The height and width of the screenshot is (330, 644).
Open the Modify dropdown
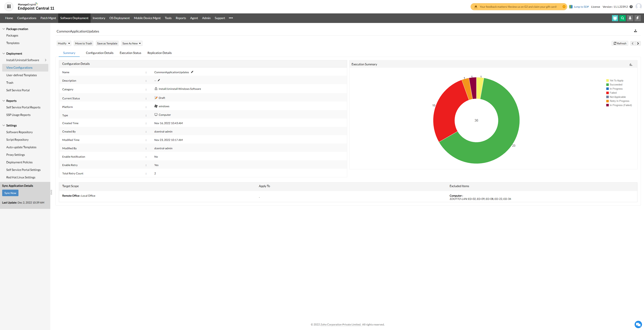(x=64, y=43)
